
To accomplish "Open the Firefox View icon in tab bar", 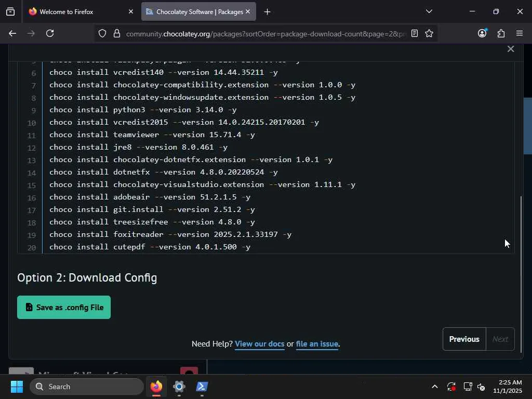I will (10, 12).
